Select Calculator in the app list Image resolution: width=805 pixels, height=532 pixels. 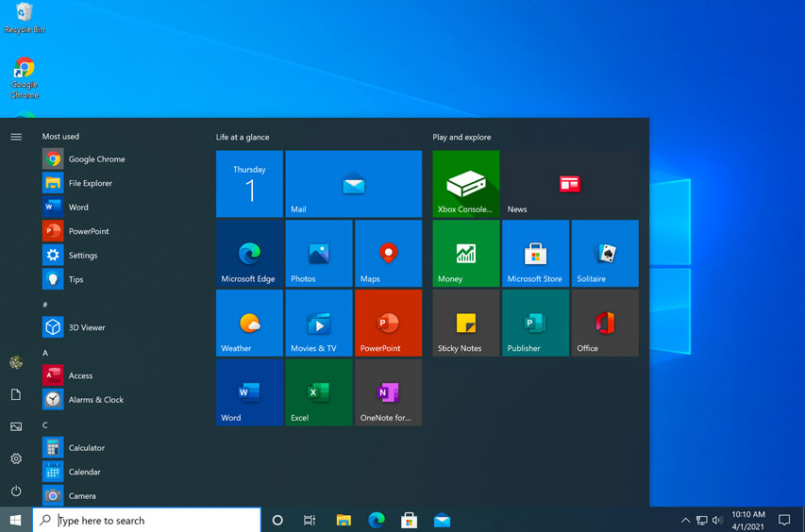tap(87, 448)
